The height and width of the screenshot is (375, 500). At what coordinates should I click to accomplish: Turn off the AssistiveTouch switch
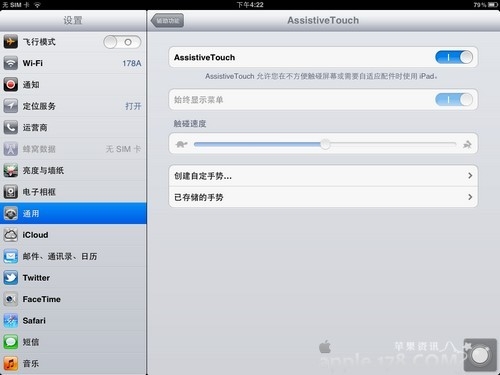pyautogui.click(x=454, y=57)
